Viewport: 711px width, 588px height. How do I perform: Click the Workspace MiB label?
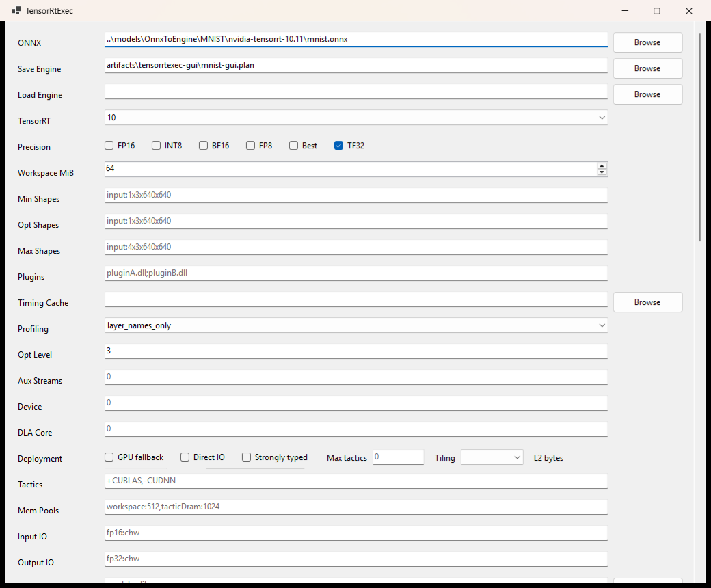46,173
